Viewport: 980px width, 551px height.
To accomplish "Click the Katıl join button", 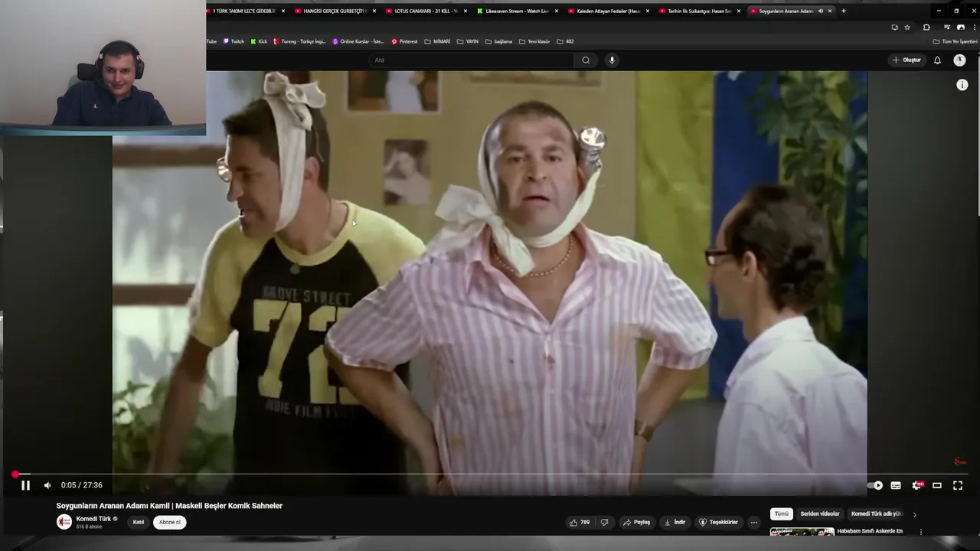I will [139, 522].
